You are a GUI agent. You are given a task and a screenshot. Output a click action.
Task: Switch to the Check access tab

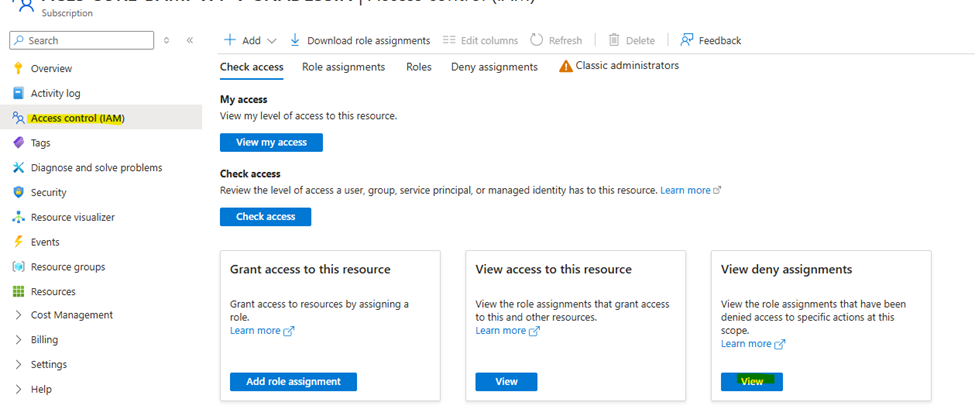tap(252, 67)
